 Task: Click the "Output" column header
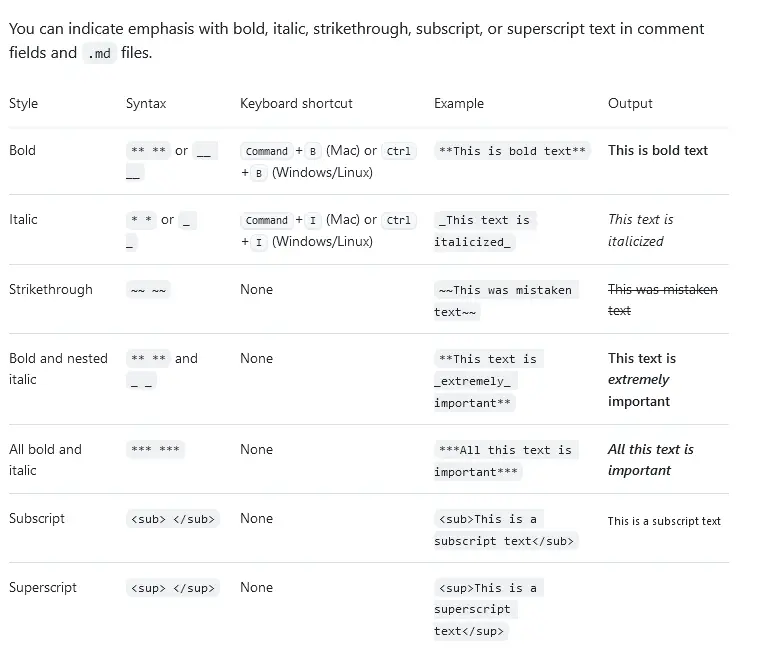(630, 103)
